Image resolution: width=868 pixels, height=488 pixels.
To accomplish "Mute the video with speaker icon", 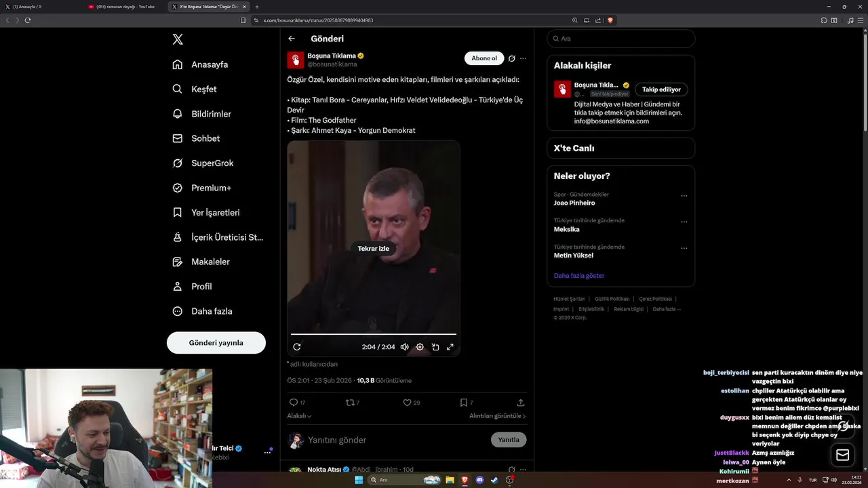I will pos(405,347).
